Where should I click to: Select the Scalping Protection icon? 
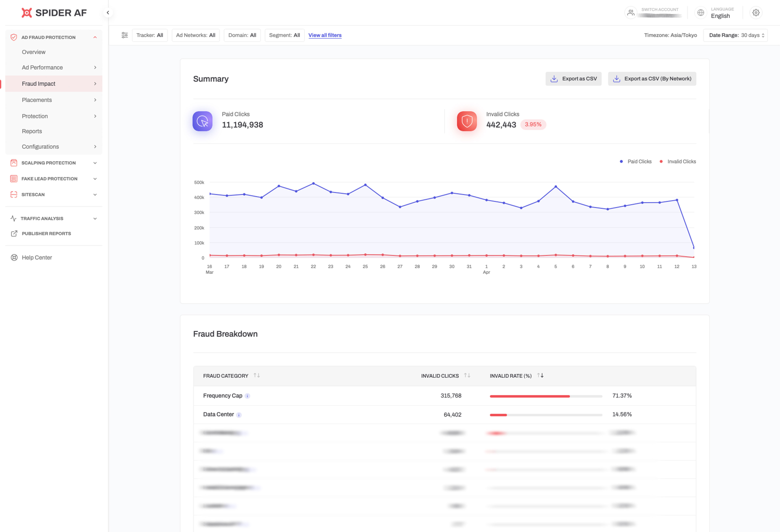click(x=14, y=163)
